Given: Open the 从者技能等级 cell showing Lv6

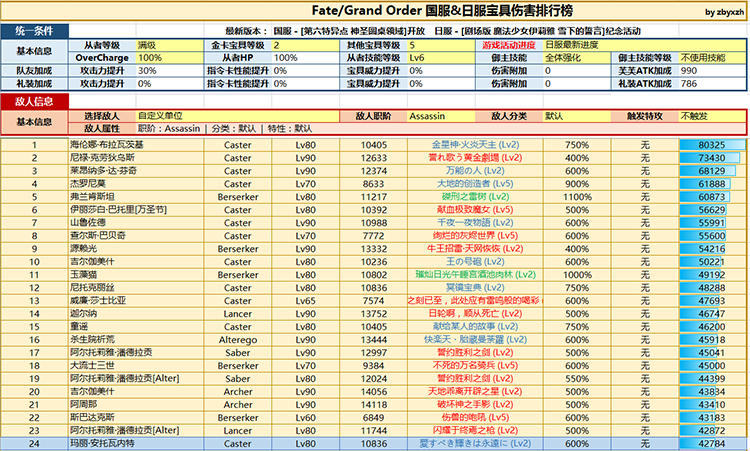Looking at the screenshot, I should coord(441,58).
